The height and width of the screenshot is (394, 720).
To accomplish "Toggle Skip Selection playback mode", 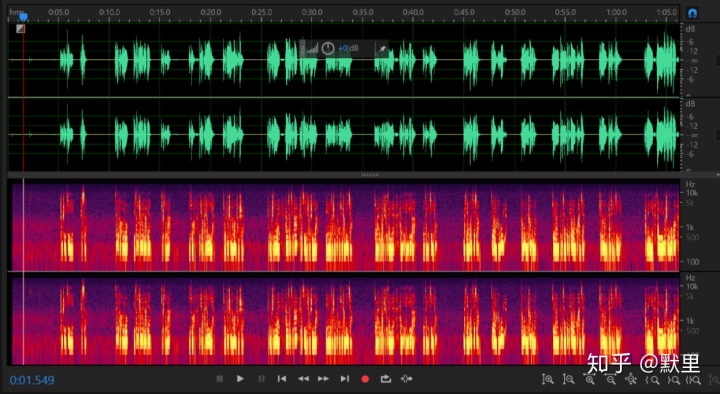I will (x=406, y=379).
